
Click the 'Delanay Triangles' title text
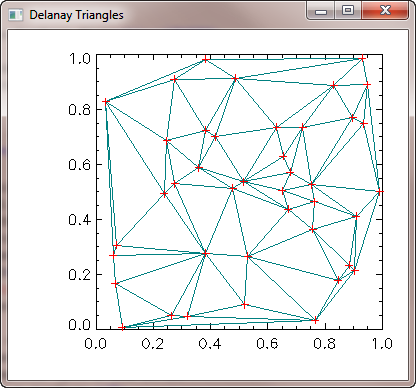tap(76, 15)
